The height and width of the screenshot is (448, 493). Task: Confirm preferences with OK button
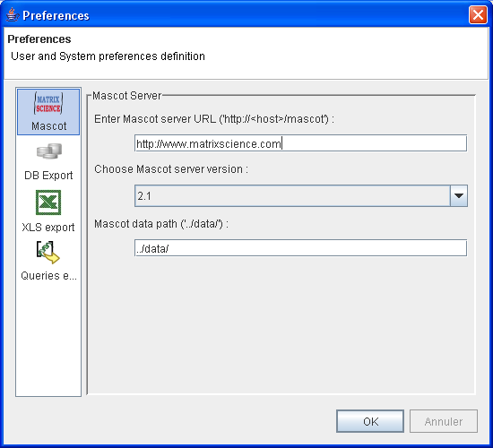tap(370, 421)
